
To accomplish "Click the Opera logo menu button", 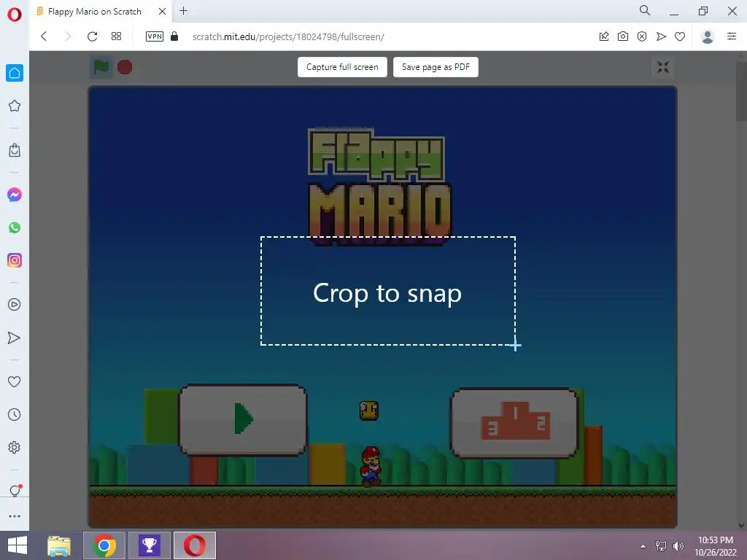I will tap(15, 15).
